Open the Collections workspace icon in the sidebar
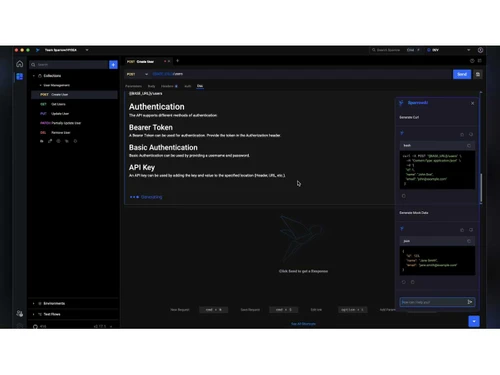 [x=20, y=77]
